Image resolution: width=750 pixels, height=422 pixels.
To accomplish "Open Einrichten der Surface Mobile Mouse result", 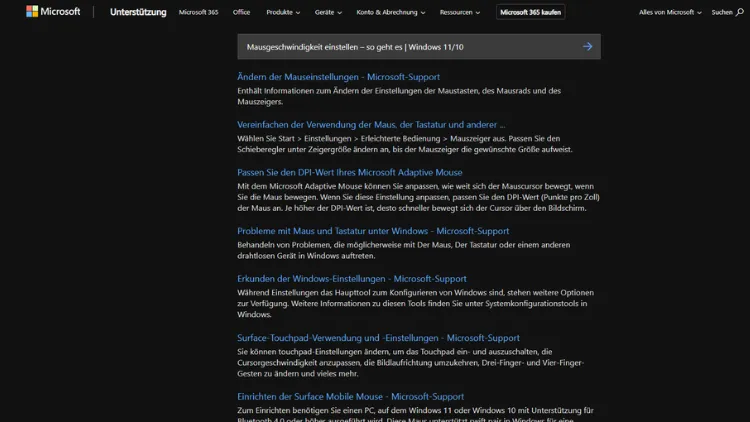I will pyautogui.click(x=351, y=396).
